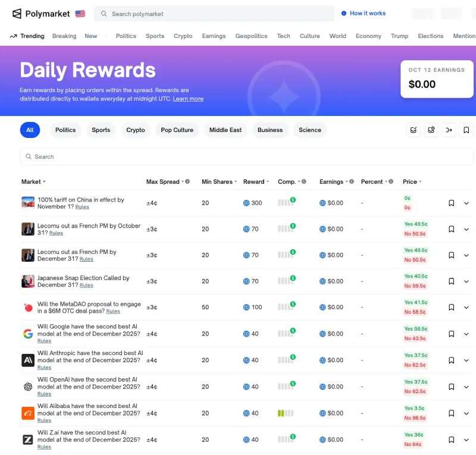
Task: Go to the Elections nav category
Action: pyautogui.click(x=430, y=36)
